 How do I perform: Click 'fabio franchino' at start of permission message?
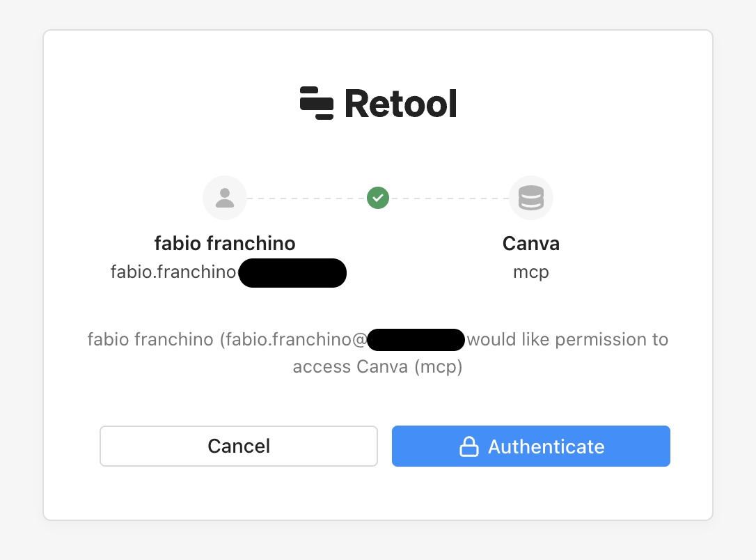coord(150,340)
